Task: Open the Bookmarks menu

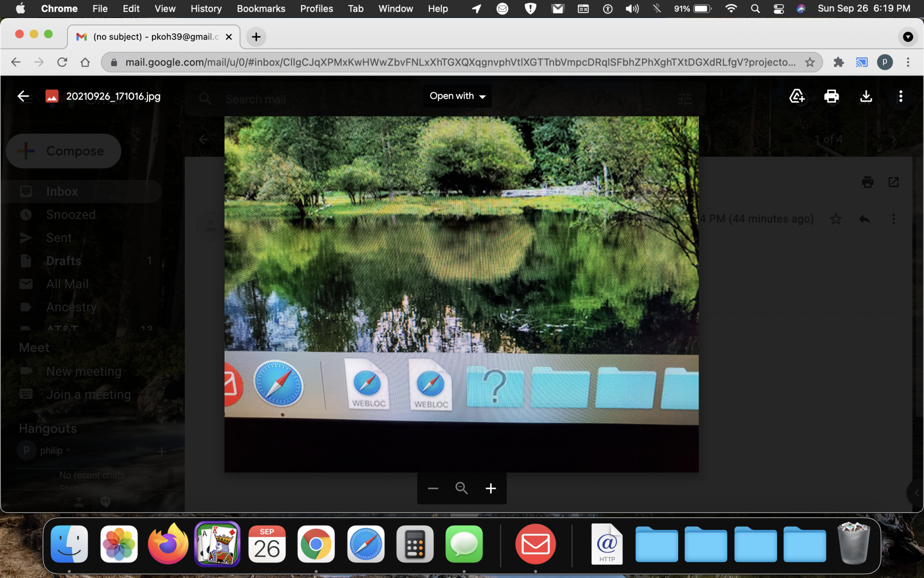Action: coord(261,8)
